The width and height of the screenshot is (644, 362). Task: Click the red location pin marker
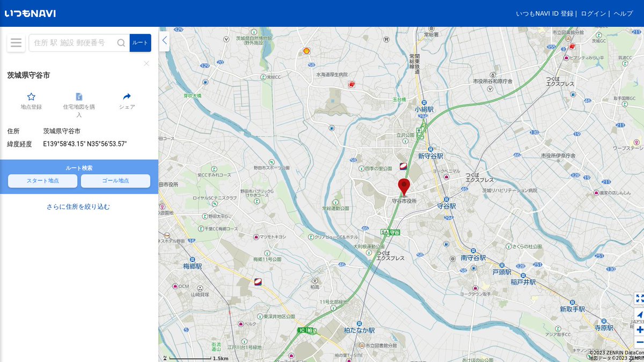pos(404,187)
